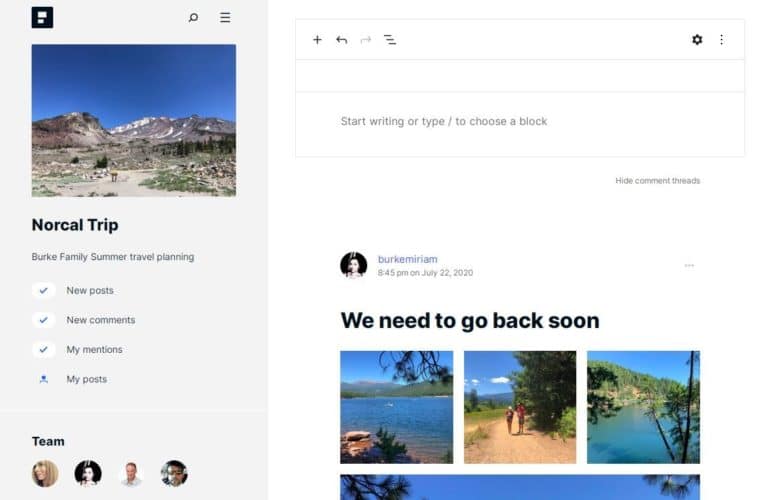Open editor settings with the gear icon
The height and width of the screenshot is (500, 770).
[x=697, y=40]
